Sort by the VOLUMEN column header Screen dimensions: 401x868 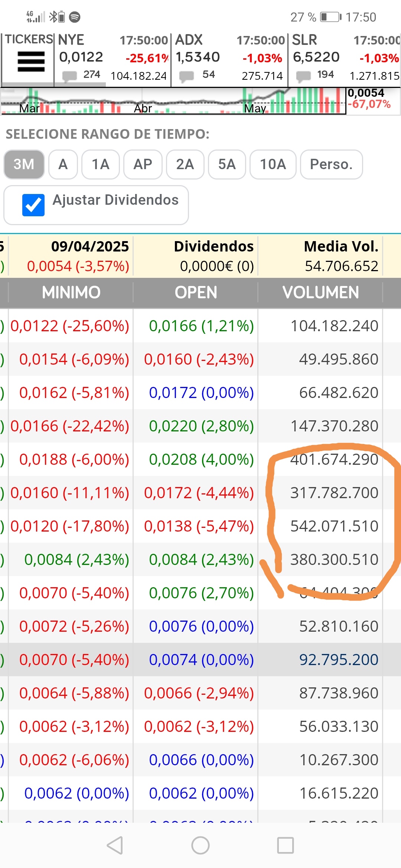320,293
